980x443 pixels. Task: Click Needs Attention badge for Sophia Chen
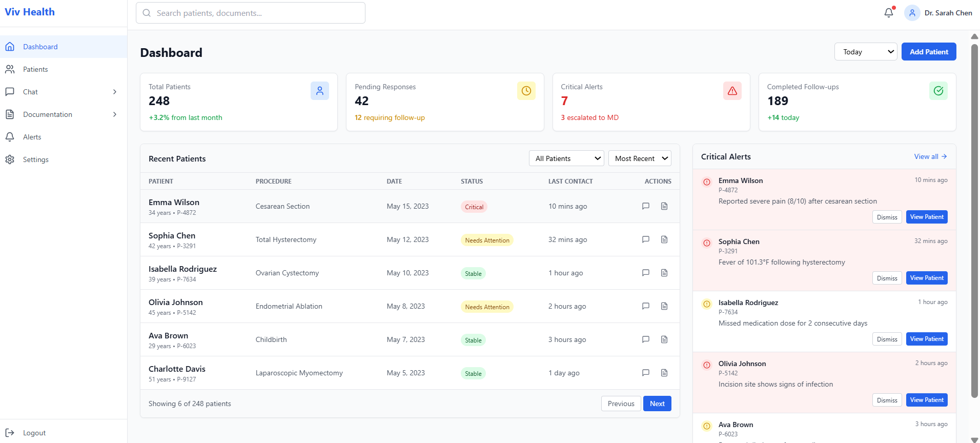click(487, 240)
